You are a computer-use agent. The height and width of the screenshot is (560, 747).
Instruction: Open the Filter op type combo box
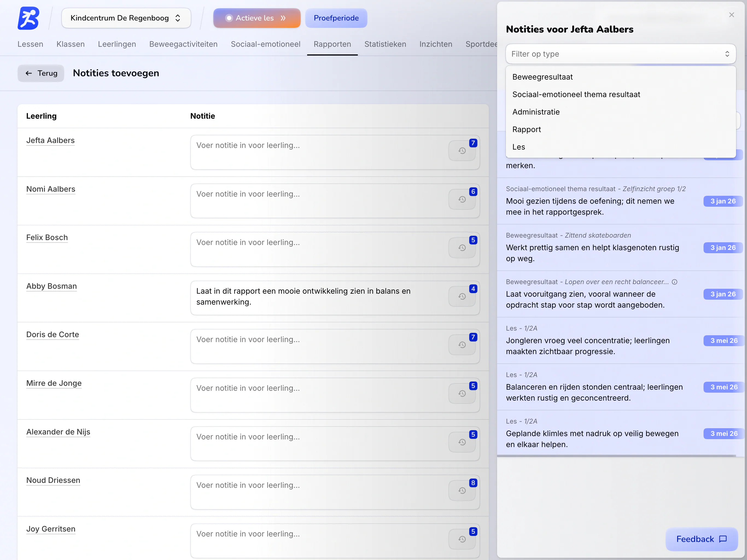[621, 54]
